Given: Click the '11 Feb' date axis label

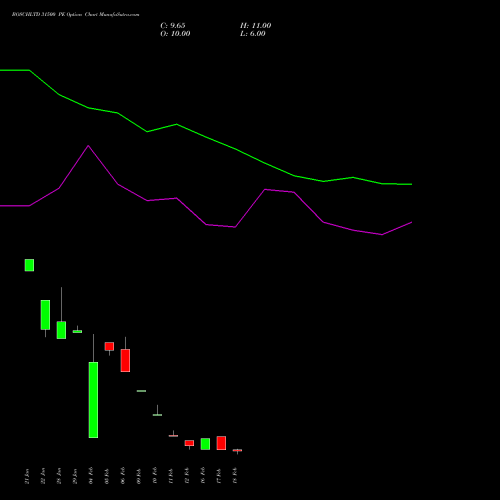Looking at the screenshot, I should click(x=171, y=476).
